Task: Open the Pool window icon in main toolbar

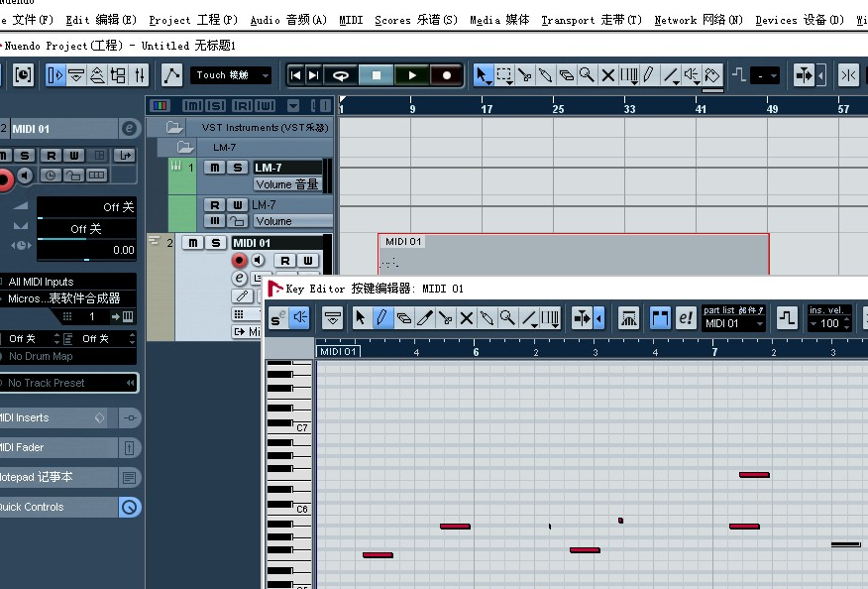Action: [119, 74]
